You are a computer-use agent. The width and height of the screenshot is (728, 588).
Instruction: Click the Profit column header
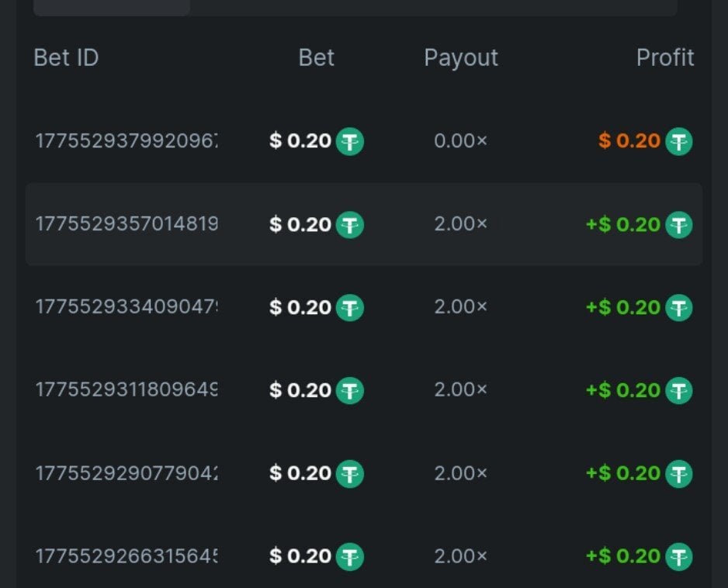[x=665, y=57]
